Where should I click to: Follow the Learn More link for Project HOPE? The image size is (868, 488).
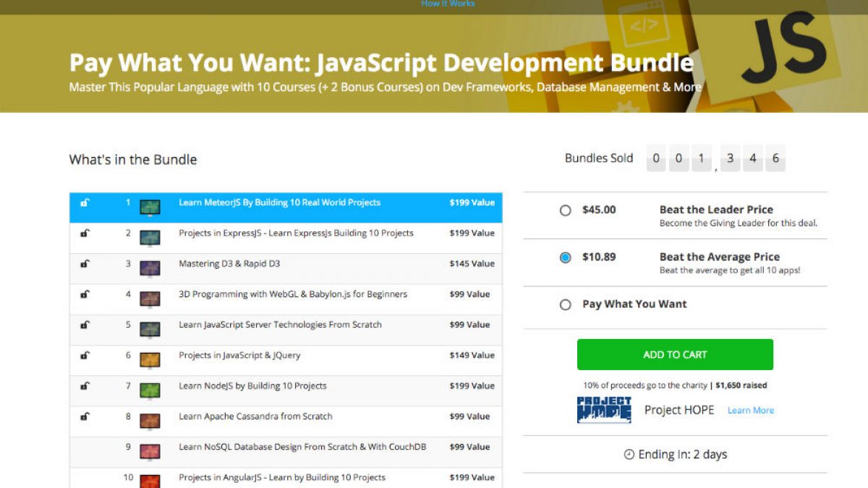pyautogui.click(x=750, y=411)
